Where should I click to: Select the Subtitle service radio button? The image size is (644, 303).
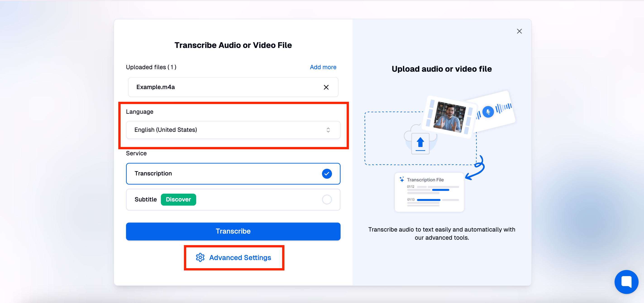327,200
